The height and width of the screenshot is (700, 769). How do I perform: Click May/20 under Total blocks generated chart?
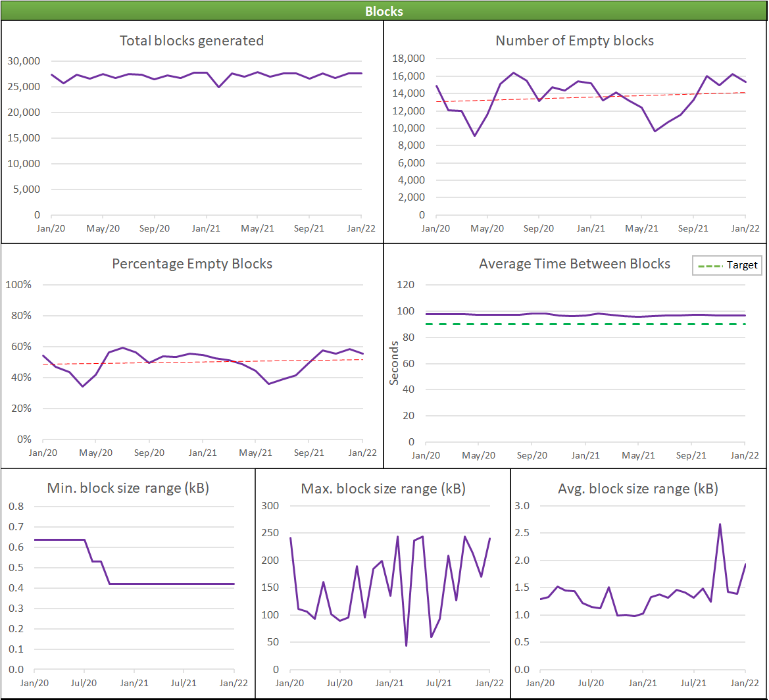tap(103, 228)
